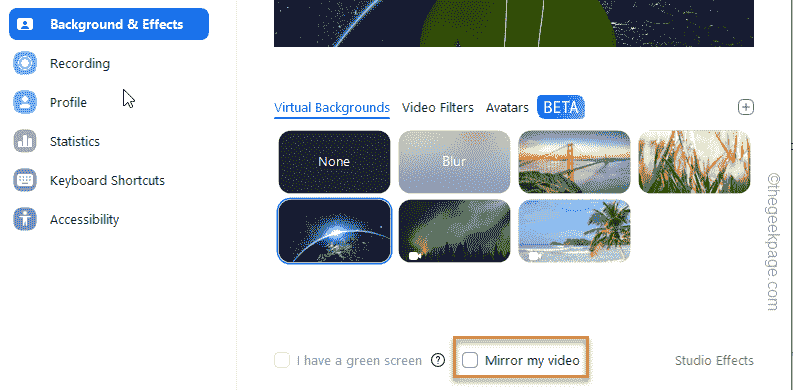Click the Recording sidebar icon
Image resolution: width=793 pixels, height=390 pixels.
click(x=25, y=63)
